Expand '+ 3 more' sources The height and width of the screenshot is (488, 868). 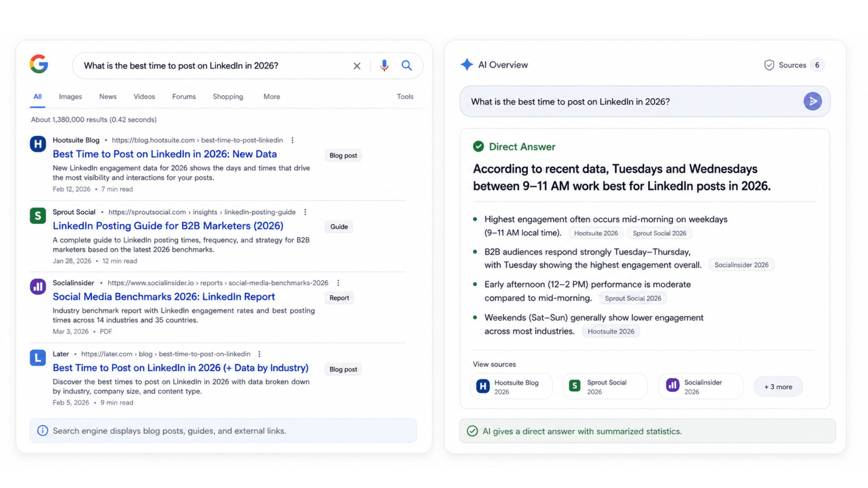click(778, 387)
